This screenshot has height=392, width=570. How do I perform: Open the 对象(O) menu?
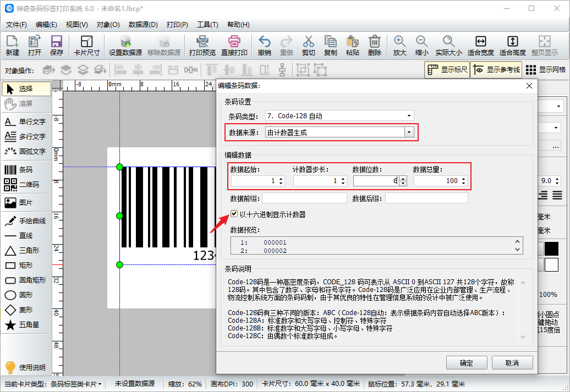pyautogui.click(x=108, y=25)
